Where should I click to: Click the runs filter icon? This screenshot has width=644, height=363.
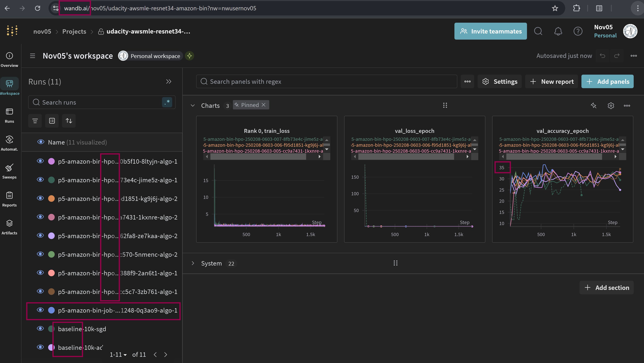(35, 121)
